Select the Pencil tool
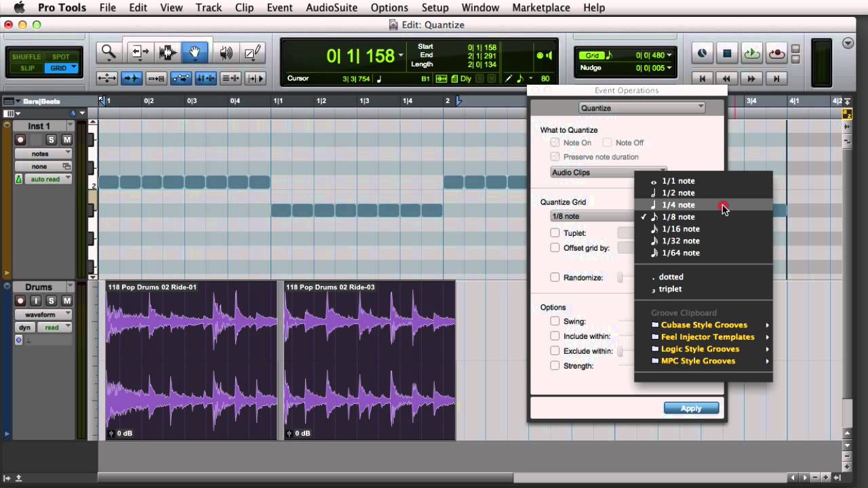 pos(252,52)
